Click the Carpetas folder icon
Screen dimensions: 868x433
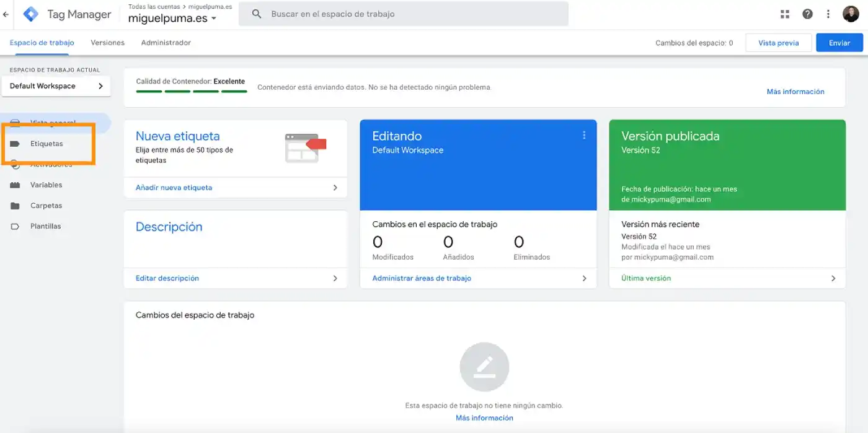(x=15, y=206)
